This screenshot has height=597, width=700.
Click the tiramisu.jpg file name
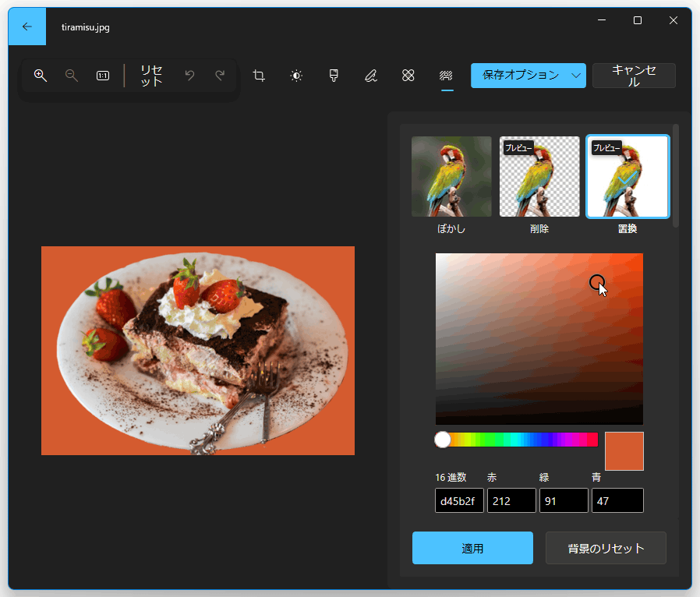tap(85, 27)
